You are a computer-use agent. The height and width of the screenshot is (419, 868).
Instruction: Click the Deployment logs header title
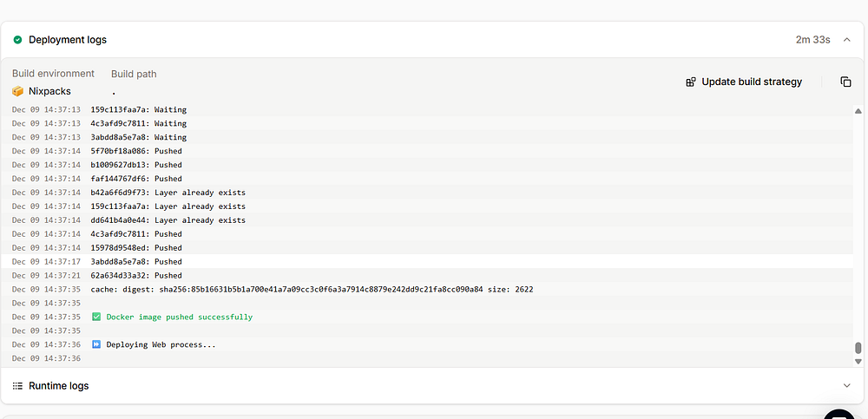coord(68,40)
